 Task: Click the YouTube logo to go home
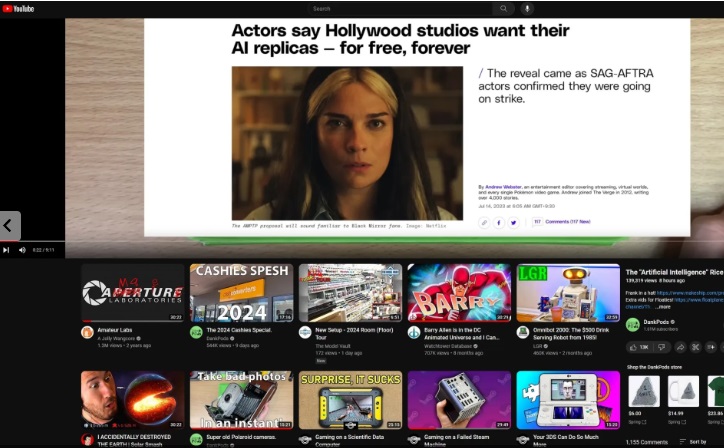tap(18, 9)
